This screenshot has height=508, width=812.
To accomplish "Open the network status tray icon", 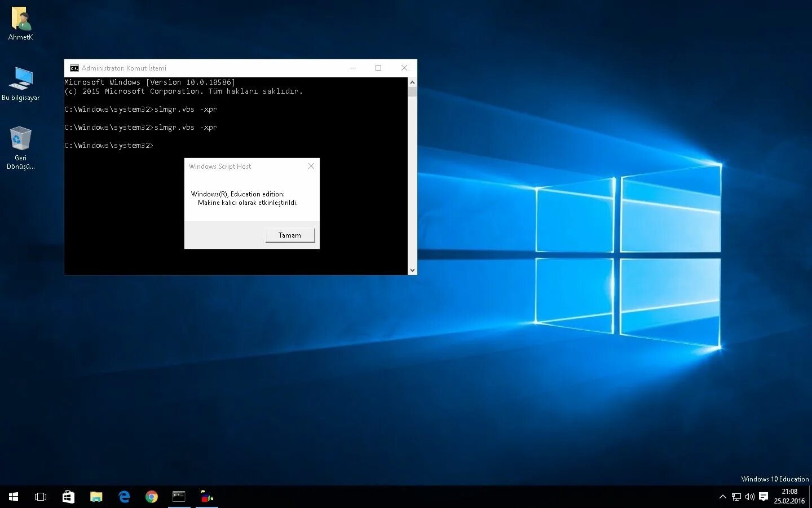I will click(736, 497).
